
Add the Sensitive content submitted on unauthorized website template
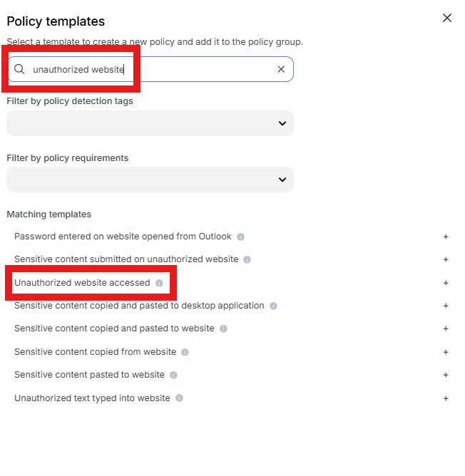[x=446, y=259]
